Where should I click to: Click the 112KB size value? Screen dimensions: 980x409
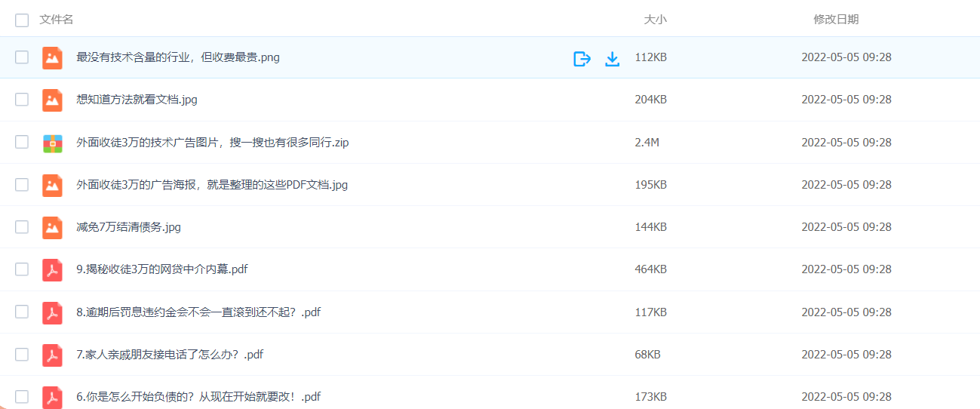[650, 57]
